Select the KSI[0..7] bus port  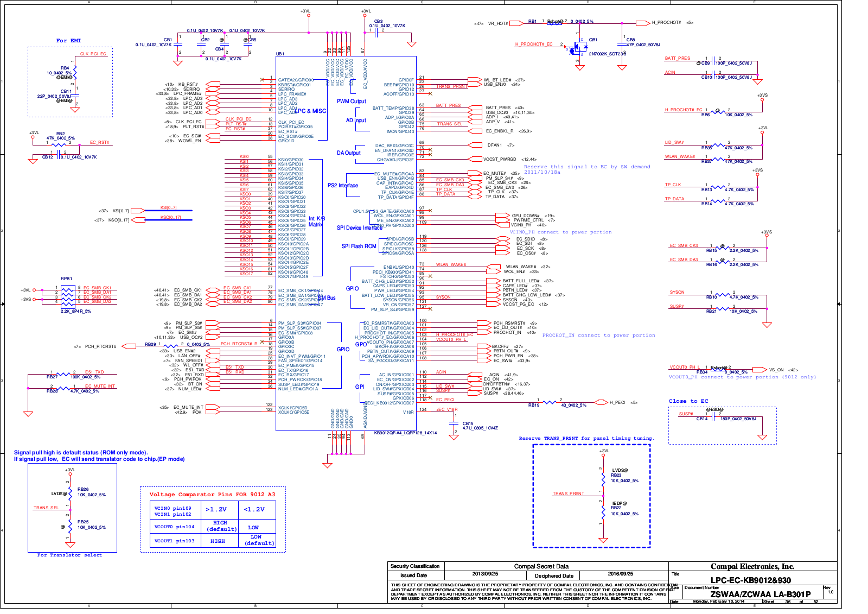[x=137, y=211]
